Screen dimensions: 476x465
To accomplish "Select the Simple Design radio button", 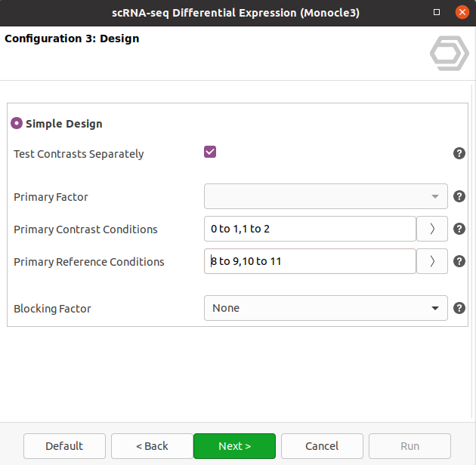I will [17, 123].
